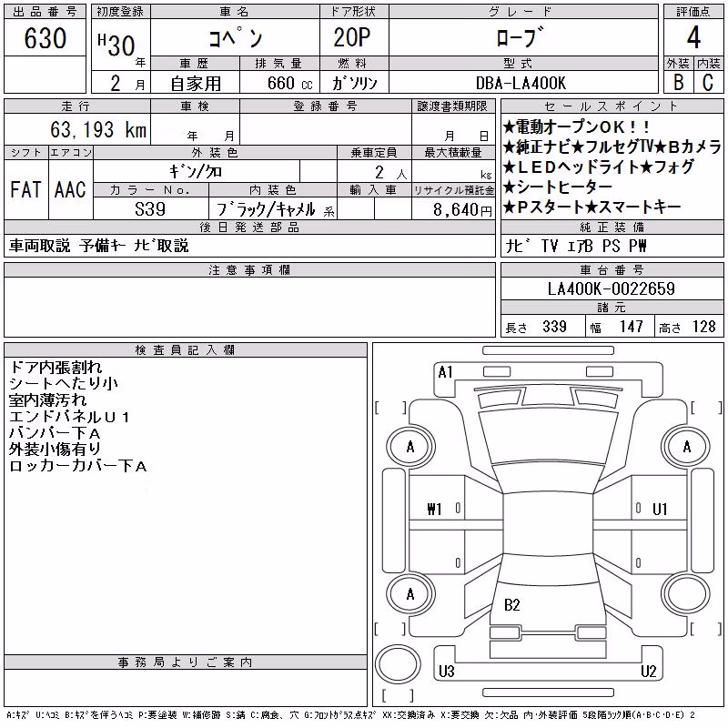Click air conditioner code AAC
The width and height of the screenshot is (728, 728).
tap(70, 189)
